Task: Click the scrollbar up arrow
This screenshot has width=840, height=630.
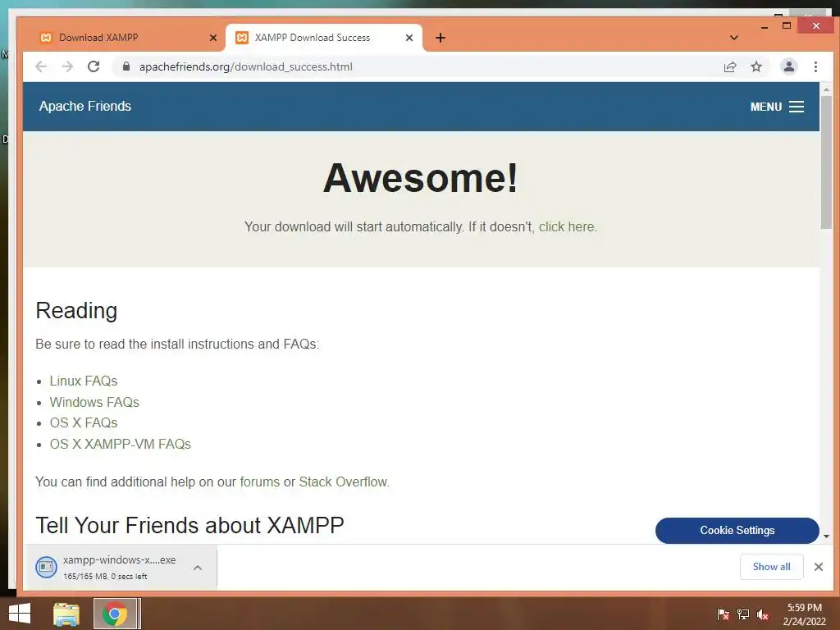Action: coord(826,89)
